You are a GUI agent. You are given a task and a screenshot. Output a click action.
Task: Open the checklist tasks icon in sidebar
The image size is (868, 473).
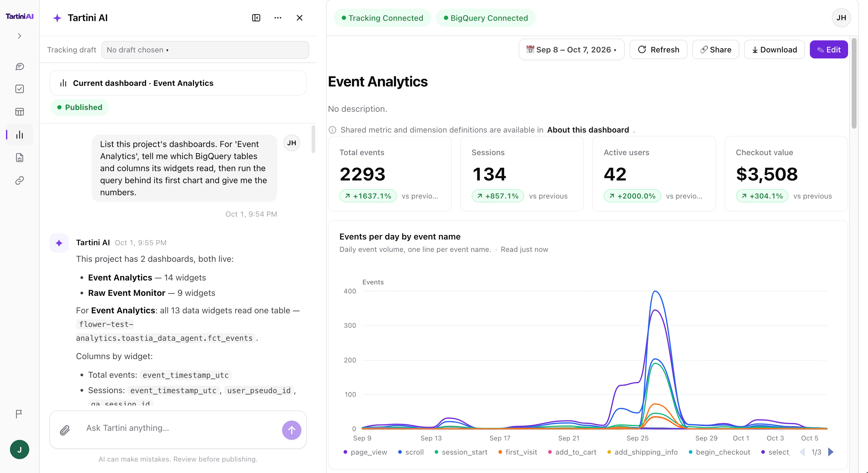20,89
